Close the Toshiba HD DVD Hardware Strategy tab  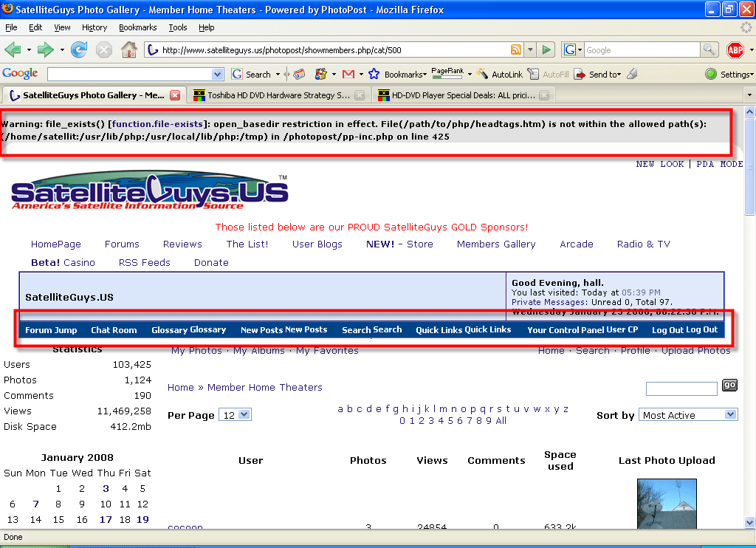pyautogui.click(x=360, y=95)
